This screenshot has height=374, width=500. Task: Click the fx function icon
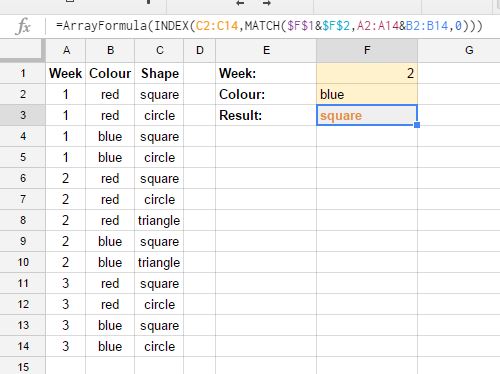(x=23, y=26)
